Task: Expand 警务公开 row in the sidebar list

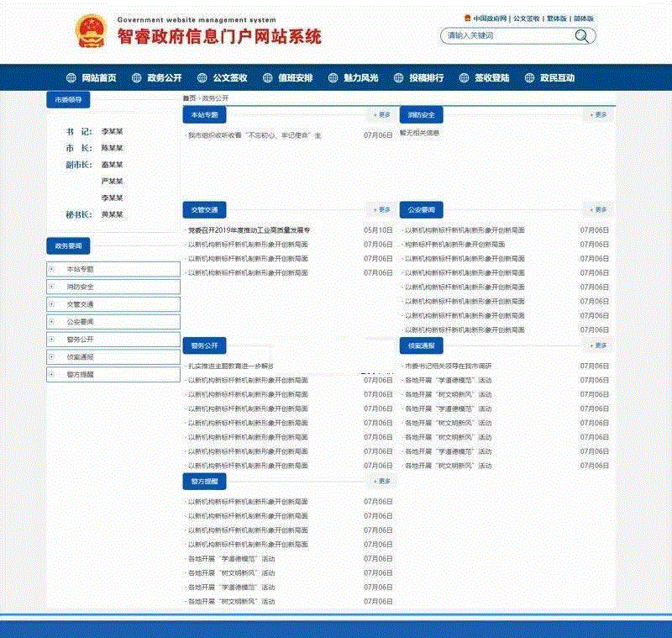Action: point(113,339)
